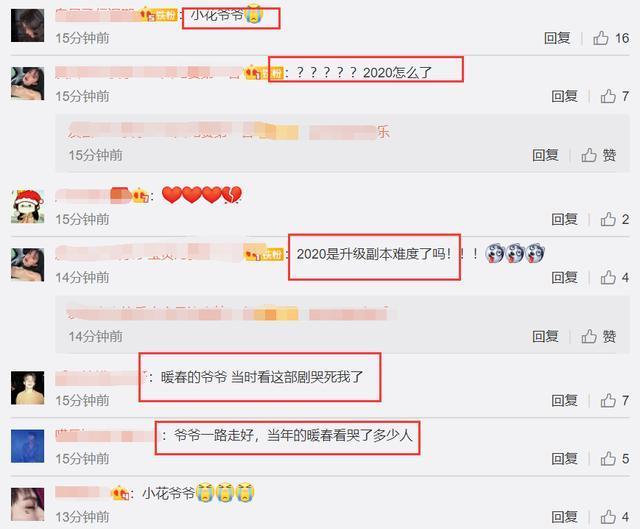Open yellow-sweater avatar profile

(x=27, y=388)
